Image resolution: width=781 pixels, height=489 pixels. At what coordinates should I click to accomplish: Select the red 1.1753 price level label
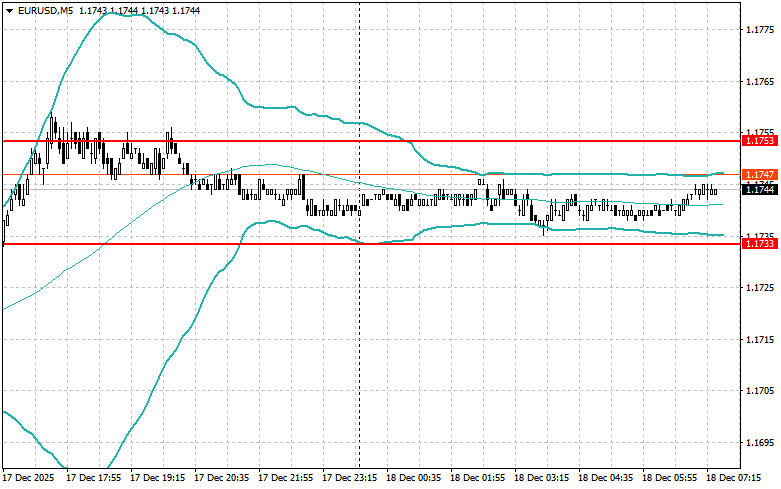[760, 141]
